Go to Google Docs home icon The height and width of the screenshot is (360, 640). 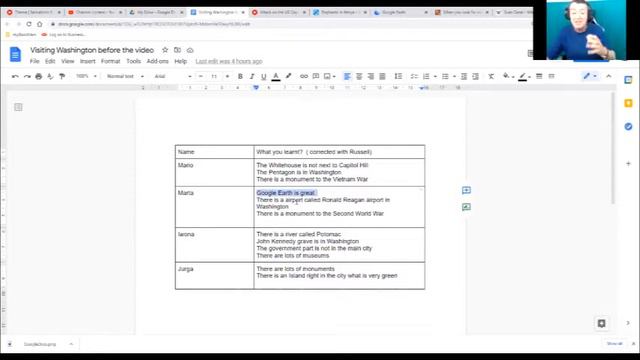(16, 54)
